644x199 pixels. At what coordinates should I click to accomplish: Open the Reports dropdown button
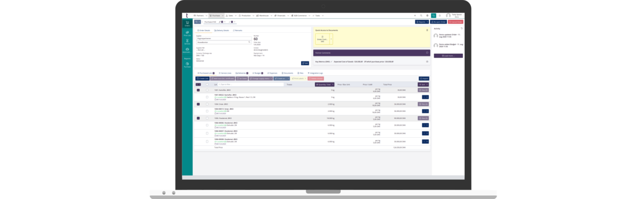point(422,22)
